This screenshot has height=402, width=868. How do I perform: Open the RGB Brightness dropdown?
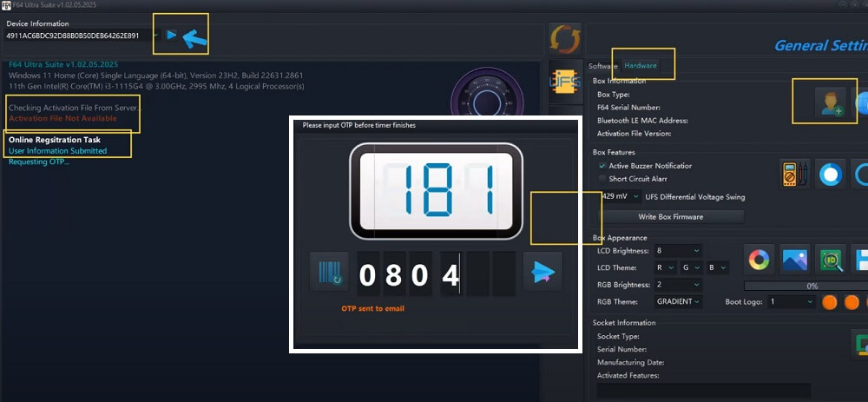click(x=678, y=285)
